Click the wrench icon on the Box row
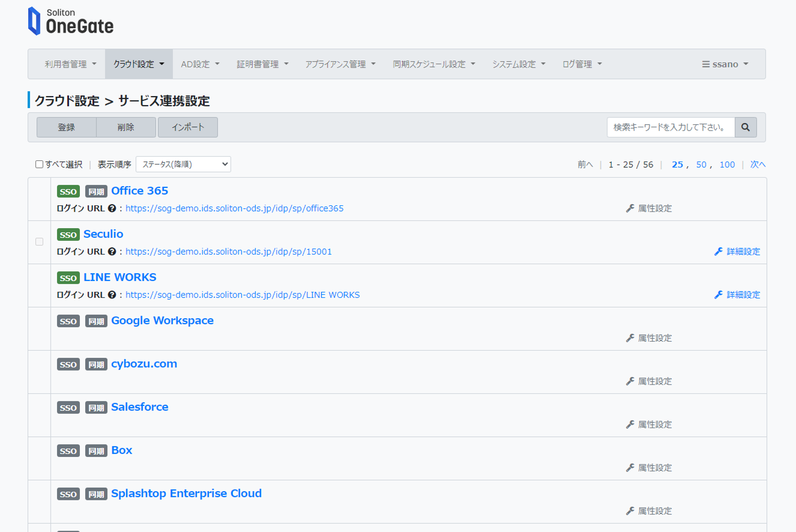Screen dimensions: 796x532 630,467
